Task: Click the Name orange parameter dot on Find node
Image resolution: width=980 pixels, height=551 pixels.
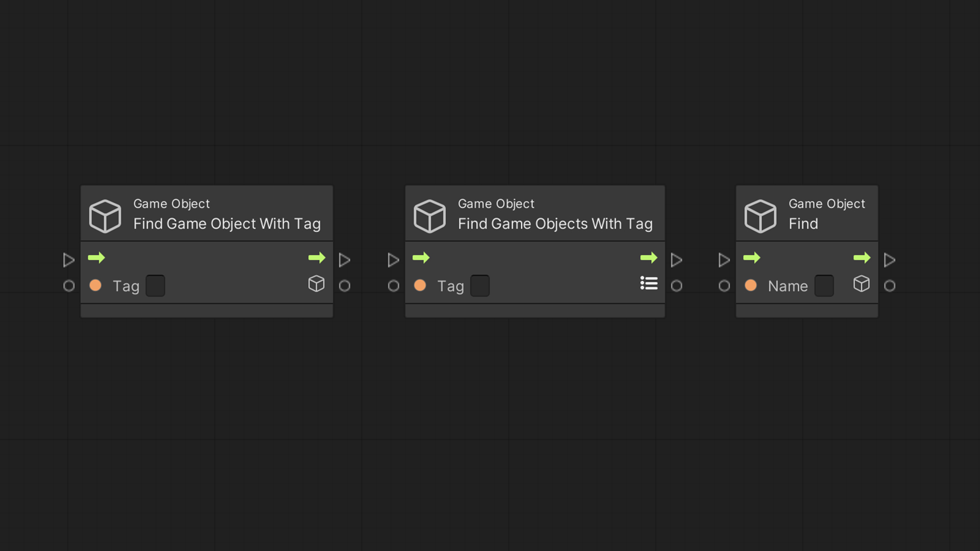Action: (x=752, y=285)
